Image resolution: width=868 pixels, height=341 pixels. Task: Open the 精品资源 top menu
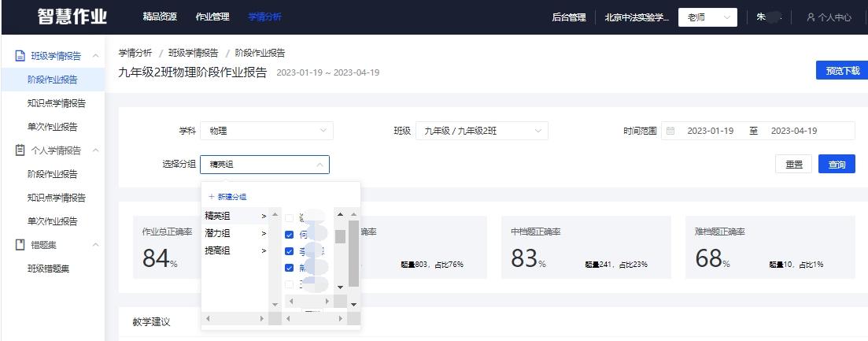pos(160,17)
